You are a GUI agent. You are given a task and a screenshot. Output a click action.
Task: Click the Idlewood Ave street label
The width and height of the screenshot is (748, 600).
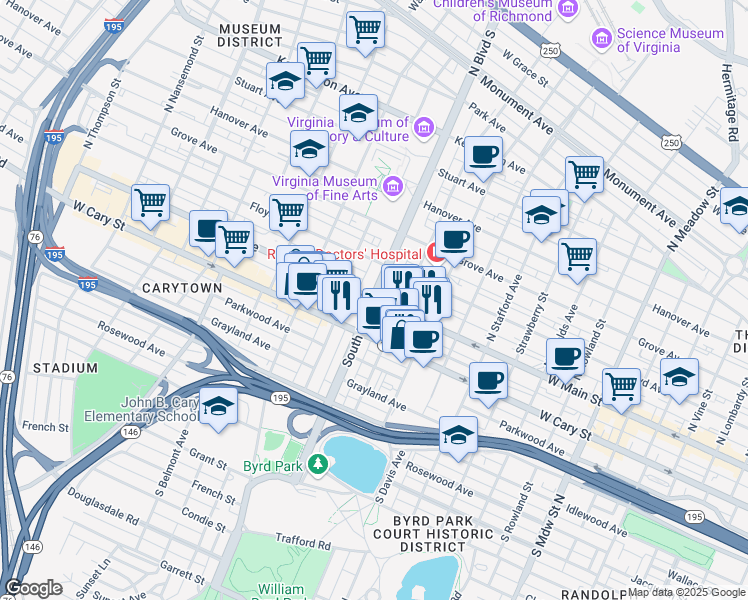coord(596,520)
